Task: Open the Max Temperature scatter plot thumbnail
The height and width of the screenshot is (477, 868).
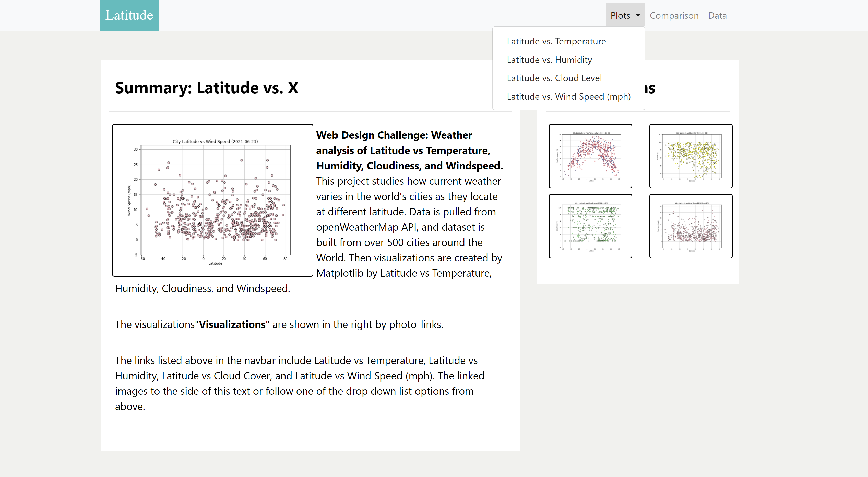Action: pos(590,156)
